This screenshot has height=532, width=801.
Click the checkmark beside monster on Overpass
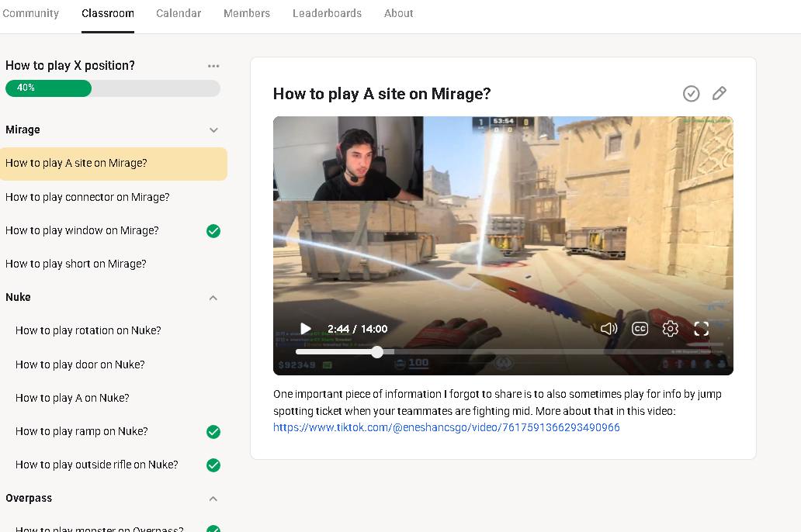coord(213,528)
